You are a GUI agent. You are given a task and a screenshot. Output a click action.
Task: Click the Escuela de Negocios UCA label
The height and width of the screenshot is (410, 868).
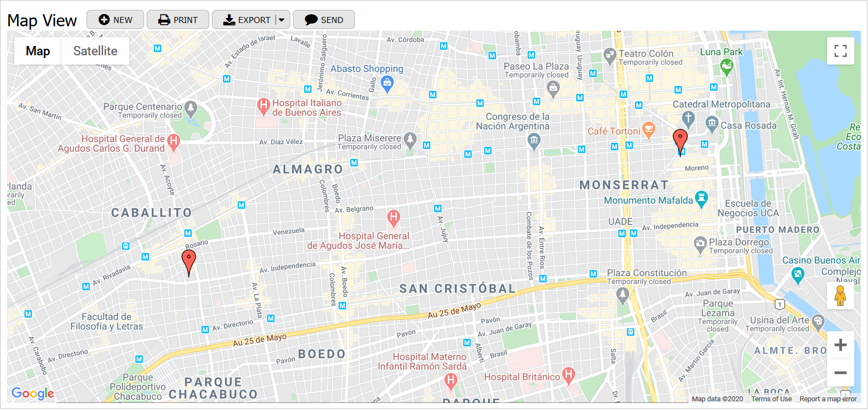coord(748,209)
